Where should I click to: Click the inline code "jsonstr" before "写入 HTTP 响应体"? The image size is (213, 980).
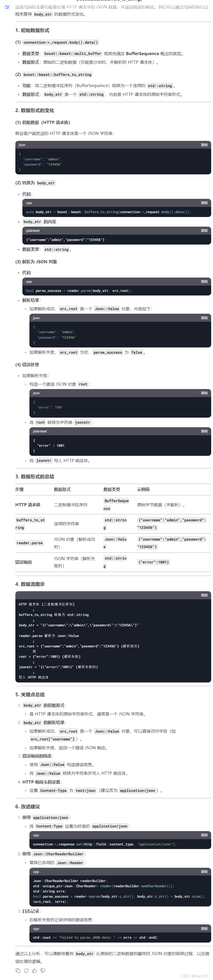pos(44,461)
